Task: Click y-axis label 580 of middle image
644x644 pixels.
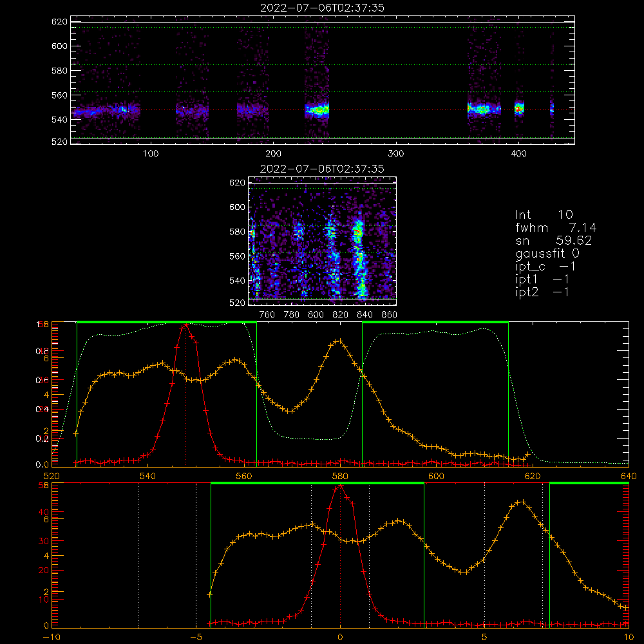Action: (x=237, y=232)
